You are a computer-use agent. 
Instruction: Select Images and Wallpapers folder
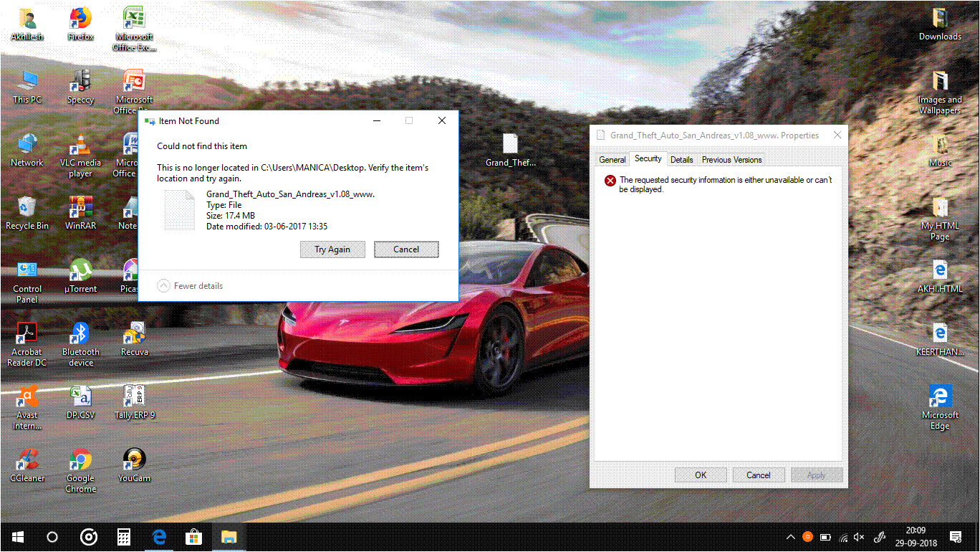click(x=940, y=92)
